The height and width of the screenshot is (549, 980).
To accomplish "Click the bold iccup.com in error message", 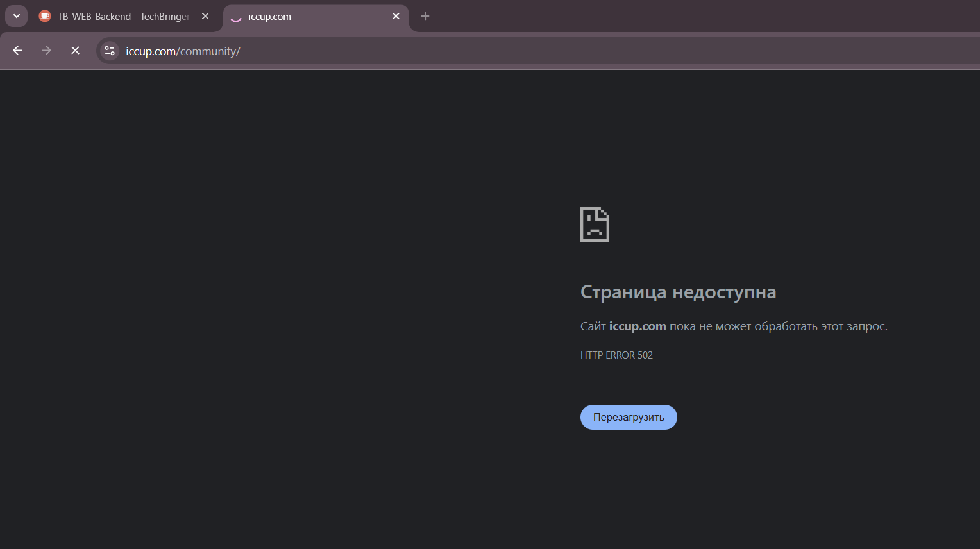I will coord(638,326).
